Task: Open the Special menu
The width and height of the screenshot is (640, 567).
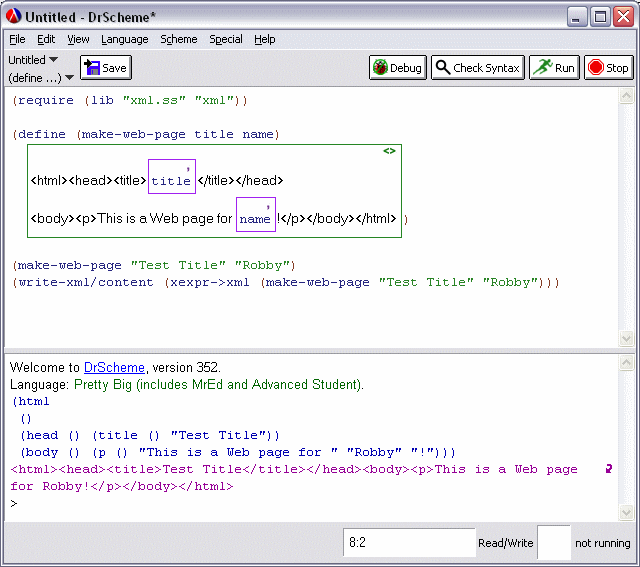Action: coord(226,39)
